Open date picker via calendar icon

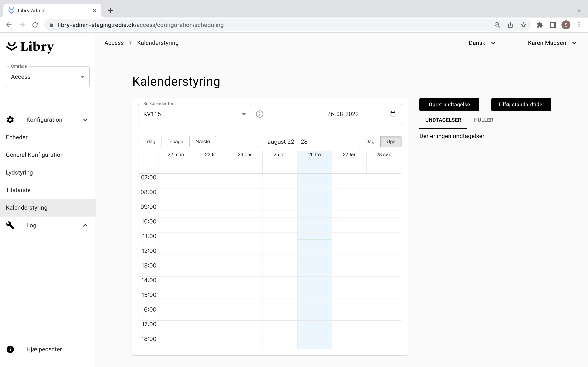(393, 114)
